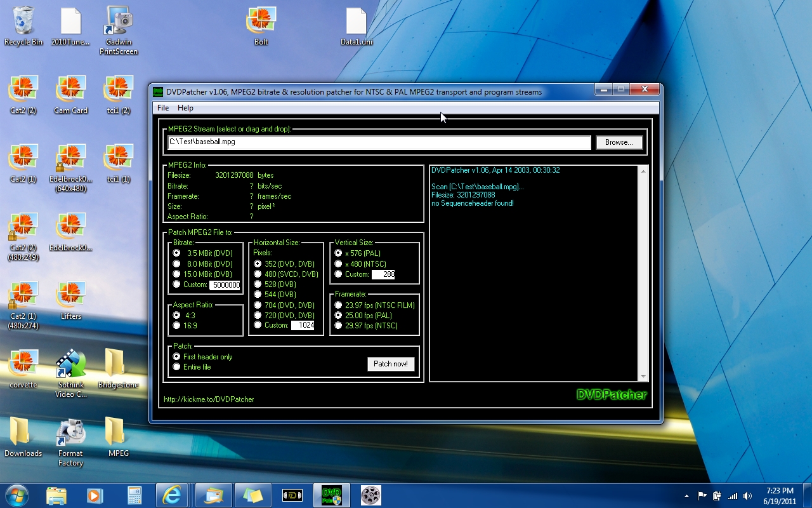Open Gadwin PrintScreen shortcut on desktop
Image resolution: width=812 pixels, height=508 pixels.
pyautogui.click(x=119, y=30)
